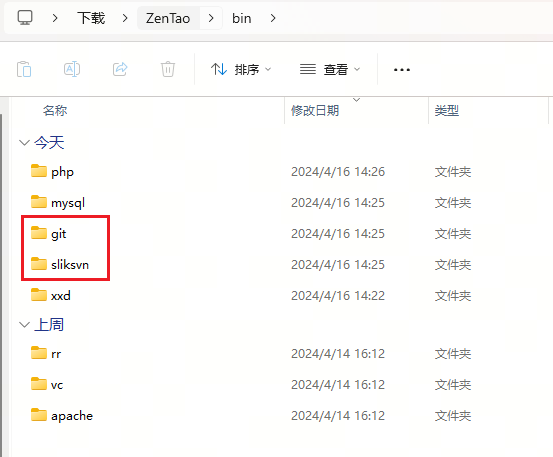Select the git folder icon
Image resolution: width=553 pixels, height=457 pixels.
point(39,233)
